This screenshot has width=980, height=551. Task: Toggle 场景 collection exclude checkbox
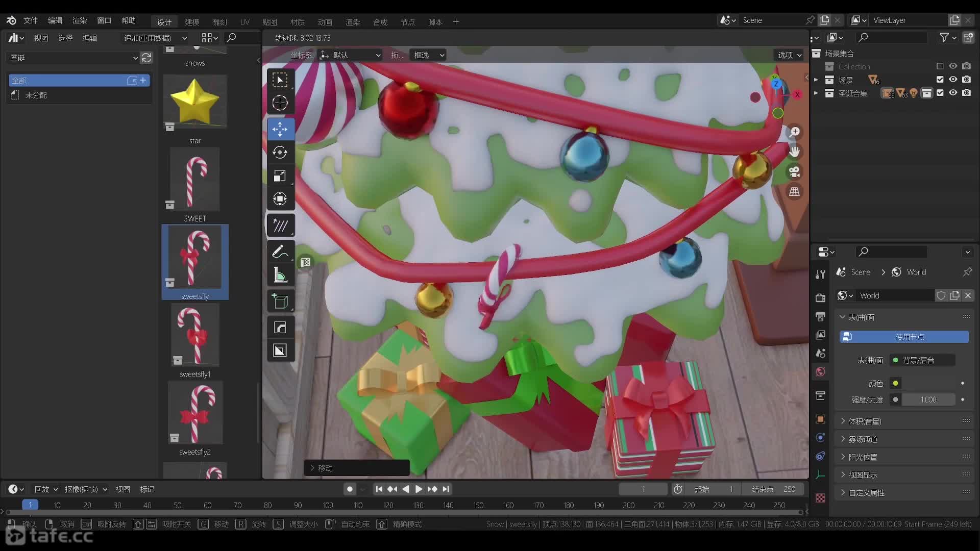coord(940,80)
